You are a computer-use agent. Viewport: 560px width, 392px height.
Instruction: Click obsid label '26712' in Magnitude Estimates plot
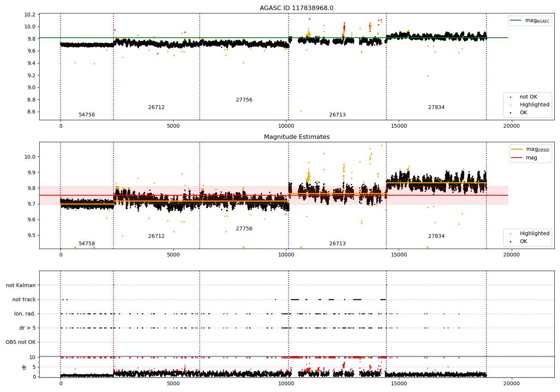[156, 236]
